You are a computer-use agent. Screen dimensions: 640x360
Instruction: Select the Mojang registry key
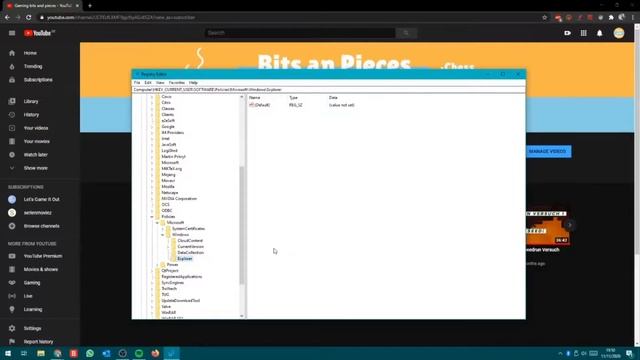(168, 175)
